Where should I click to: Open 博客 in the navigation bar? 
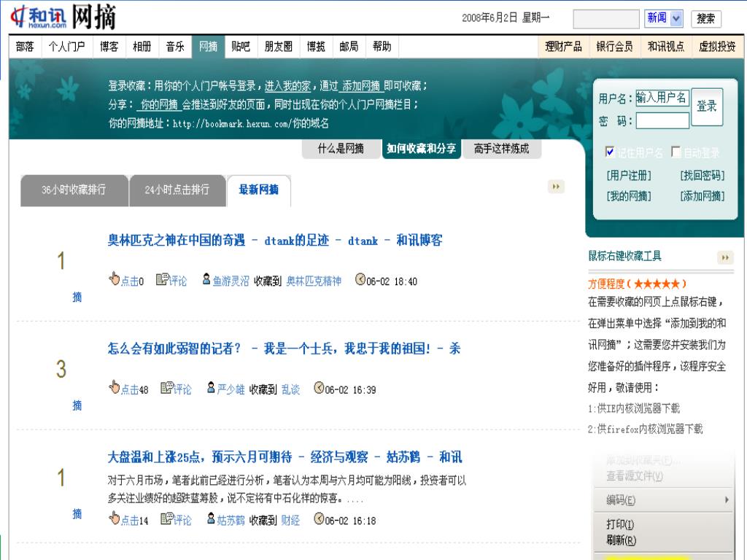tap(109, 47)
